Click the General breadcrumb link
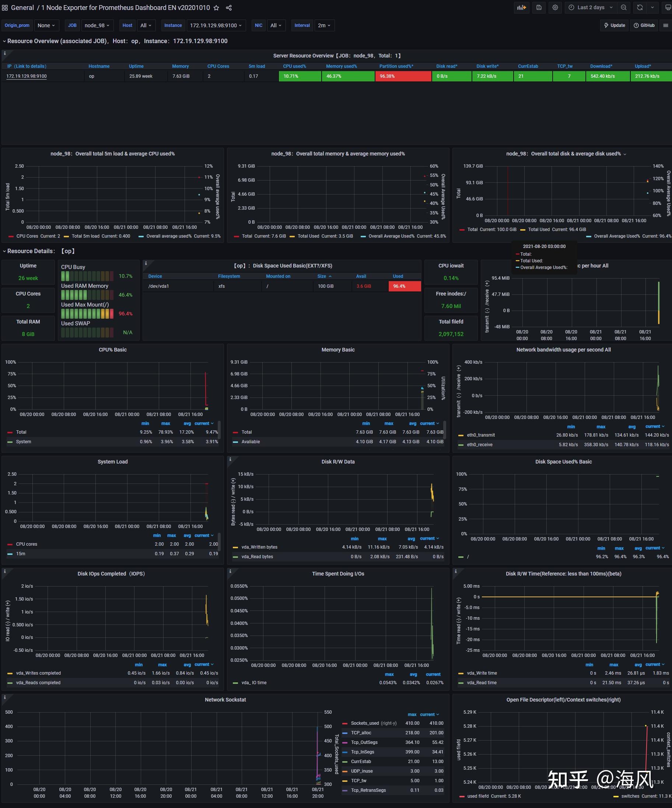The width and height of the screenshot is (672, 808). [x=22, y=7]
